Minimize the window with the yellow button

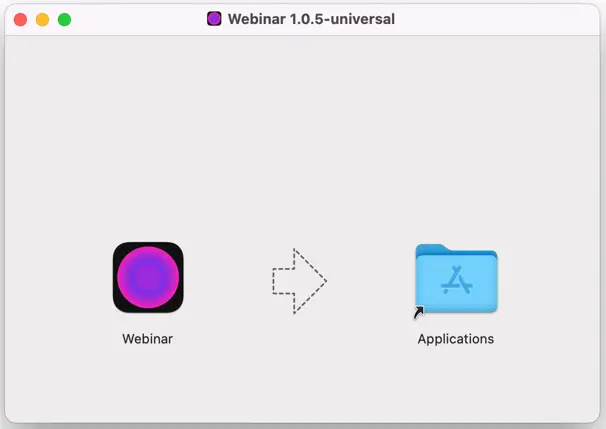42,19
